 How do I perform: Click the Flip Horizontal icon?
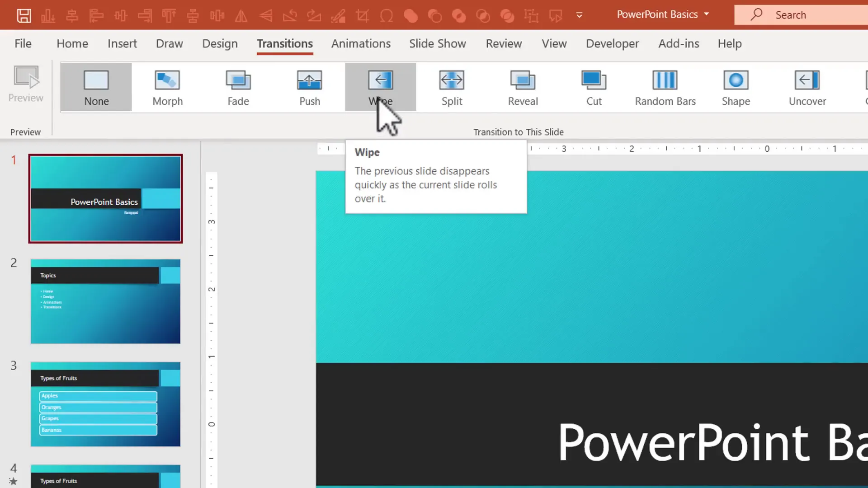pyautogui.click(x=241, y=16)
